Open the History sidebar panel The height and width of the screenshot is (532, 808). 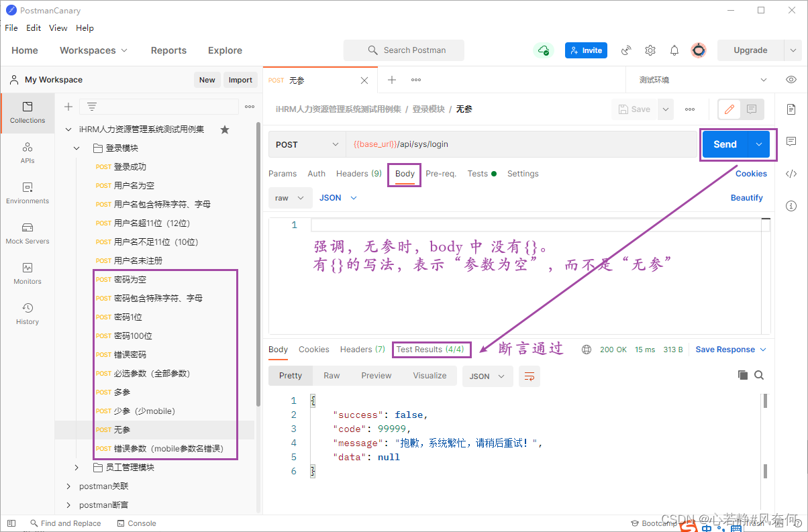click(28, 314)
